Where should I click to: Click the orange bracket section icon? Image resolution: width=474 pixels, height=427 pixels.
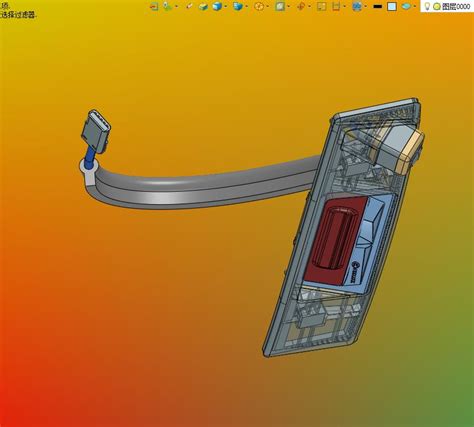(337, 6)
